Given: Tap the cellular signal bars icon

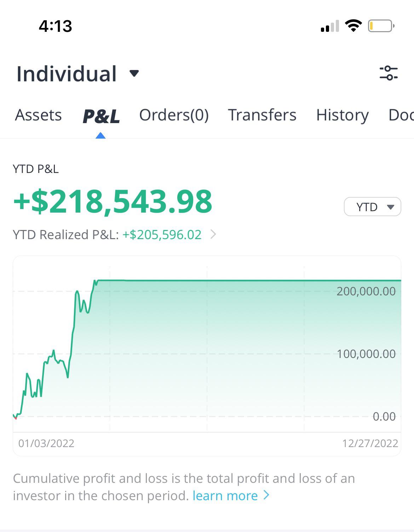Looking at the screenshot, I should [330, 26].
